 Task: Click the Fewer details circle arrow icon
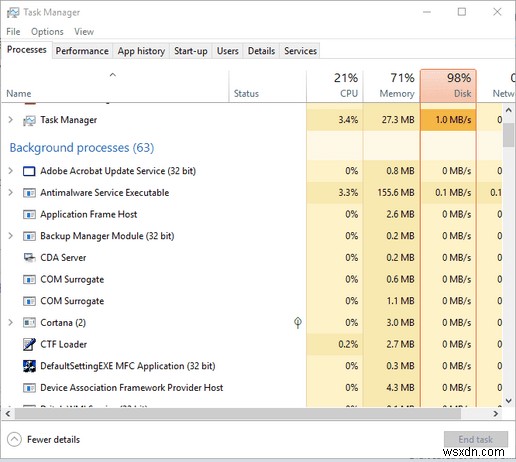(x=14, y=439)
